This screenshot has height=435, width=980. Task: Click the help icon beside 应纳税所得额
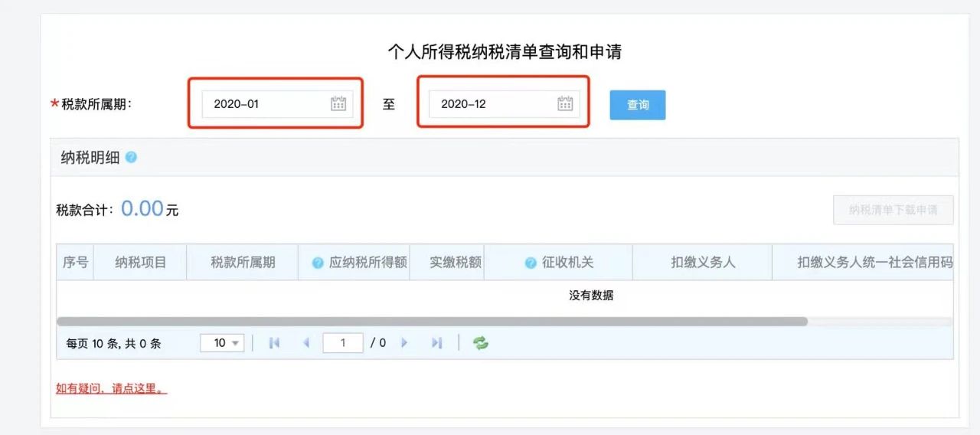[318, 263]
